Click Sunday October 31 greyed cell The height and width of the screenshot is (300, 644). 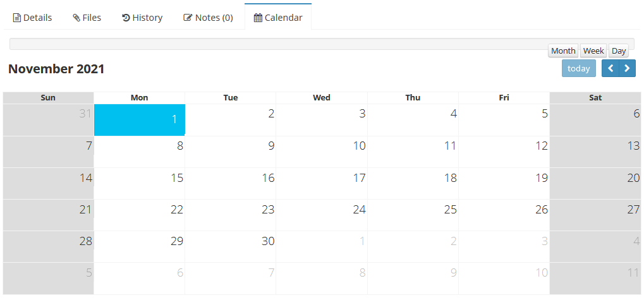(48, 120)
